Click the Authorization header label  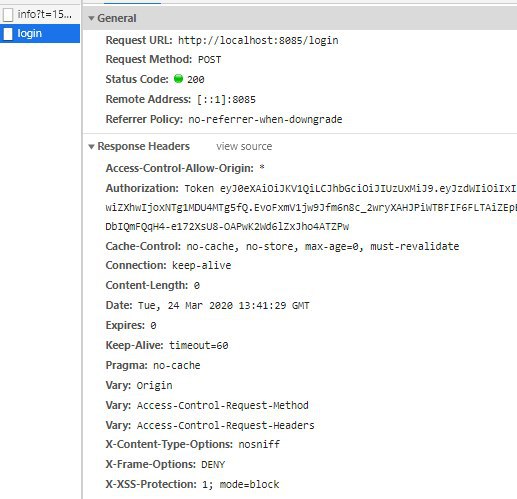(x=142, y=188)
